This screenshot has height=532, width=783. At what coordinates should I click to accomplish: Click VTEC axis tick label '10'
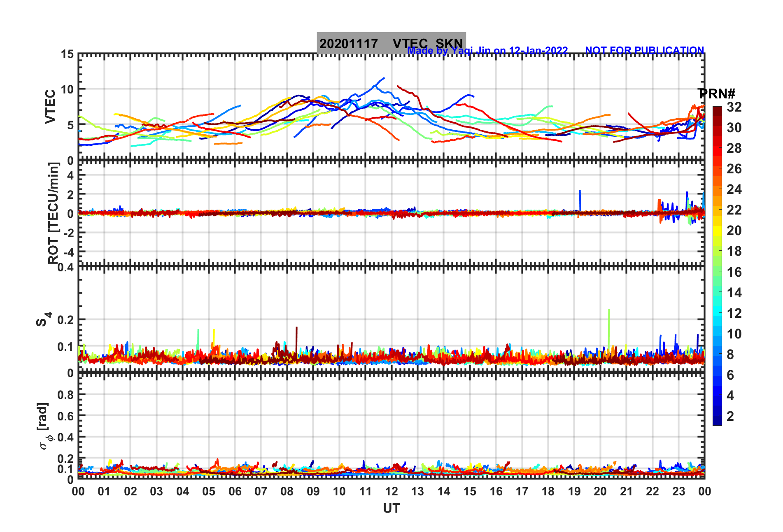point(67,89)
